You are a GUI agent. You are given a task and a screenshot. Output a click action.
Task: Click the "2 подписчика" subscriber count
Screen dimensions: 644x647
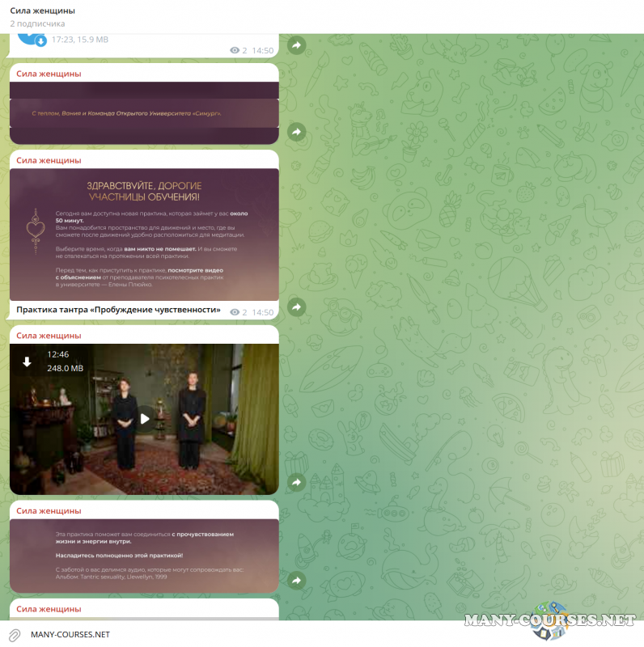(x=37, y=24)
